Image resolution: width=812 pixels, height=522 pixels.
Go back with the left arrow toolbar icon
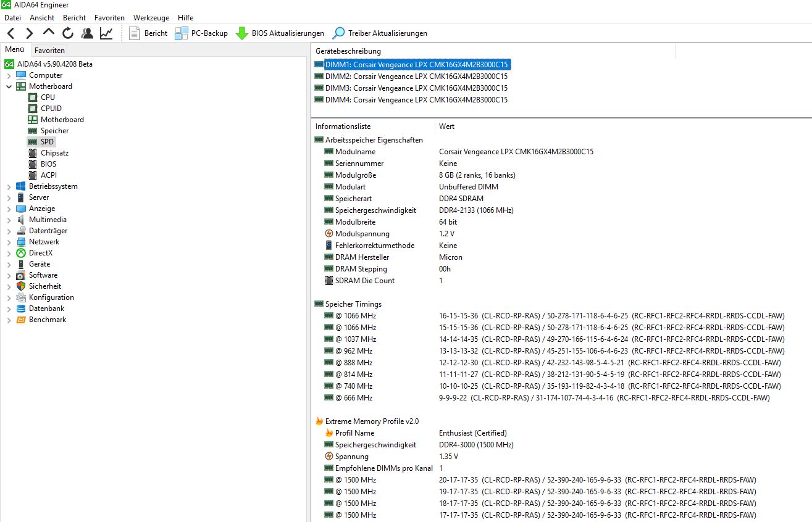[x=10, y=33]
